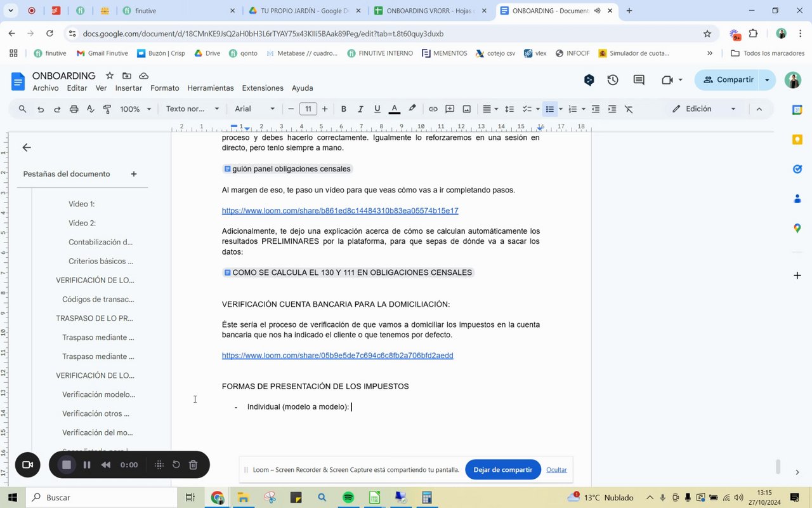This screenshot has height=508, width=812.
Task: Click the font size field showing 11
Action: coord(308,109)
